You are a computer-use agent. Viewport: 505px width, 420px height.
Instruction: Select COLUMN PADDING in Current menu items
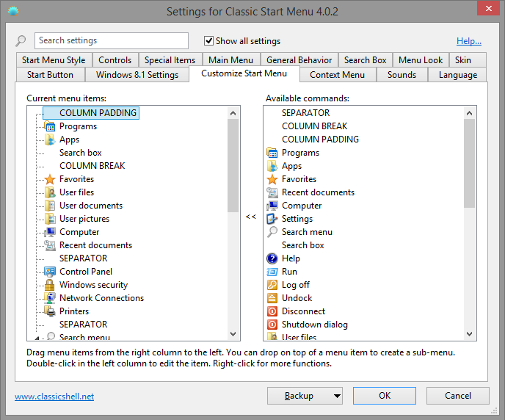pos(98,113)
